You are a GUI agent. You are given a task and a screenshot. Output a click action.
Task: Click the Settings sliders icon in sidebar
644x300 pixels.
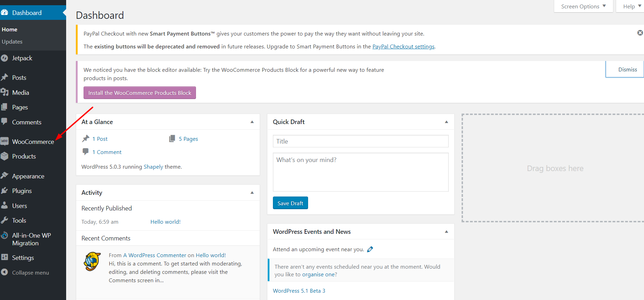click(4, 257)
